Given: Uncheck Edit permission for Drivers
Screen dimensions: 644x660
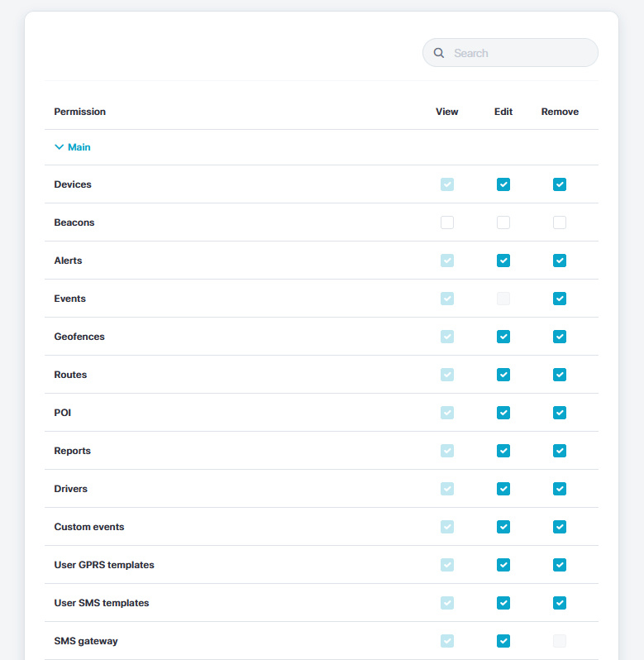Looking at the screenshot, I should coord(503,489).
